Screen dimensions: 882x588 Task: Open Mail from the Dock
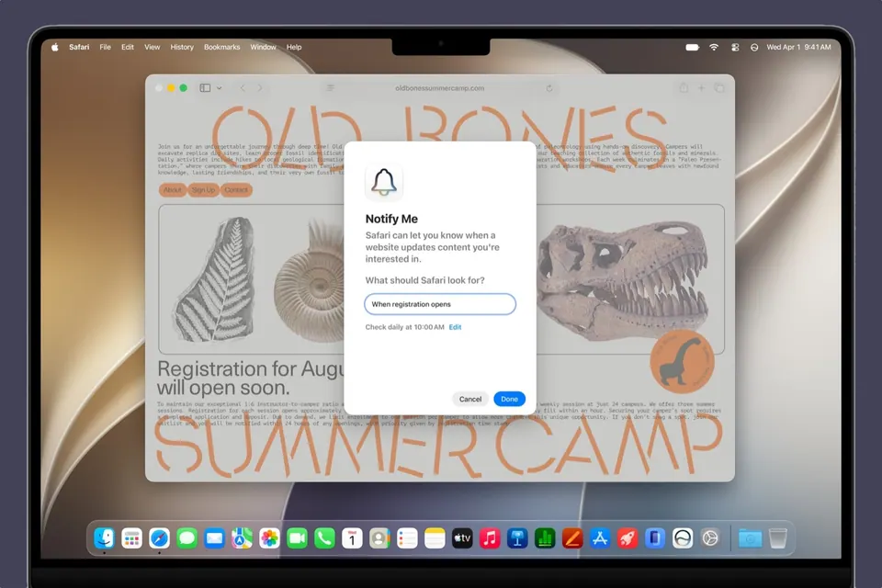coord(214,538)
